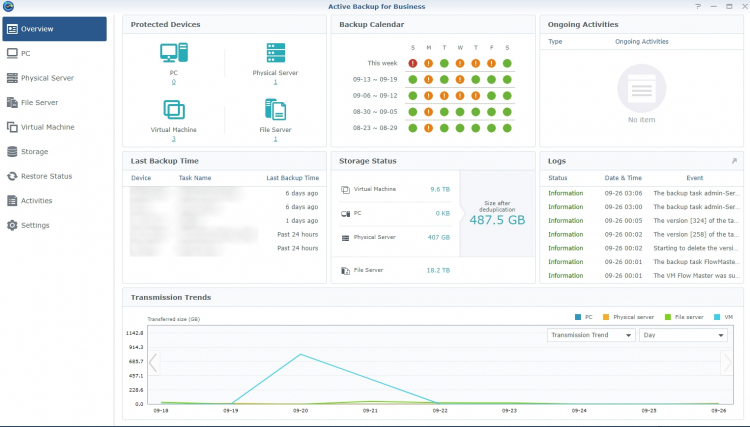Click Virtual Machine 9.6 TB storage value

click(x=440, y=189)
